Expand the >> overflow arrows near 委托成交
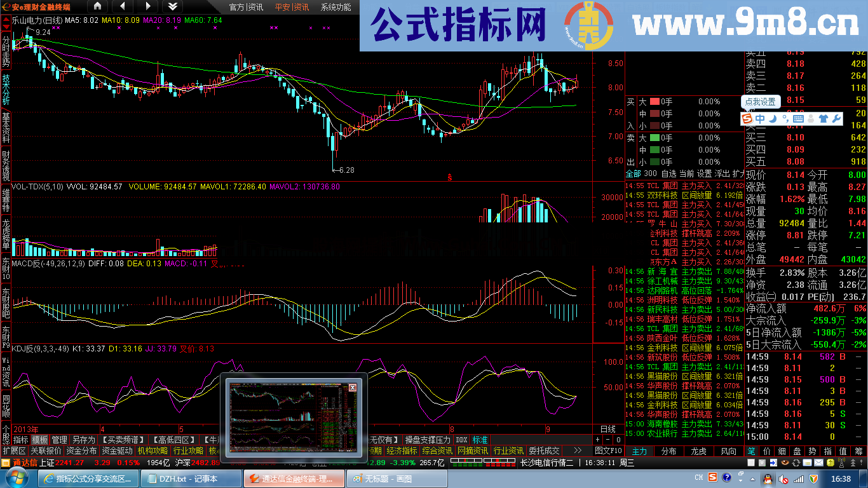 pyautogui.click(x=577, y=451)
